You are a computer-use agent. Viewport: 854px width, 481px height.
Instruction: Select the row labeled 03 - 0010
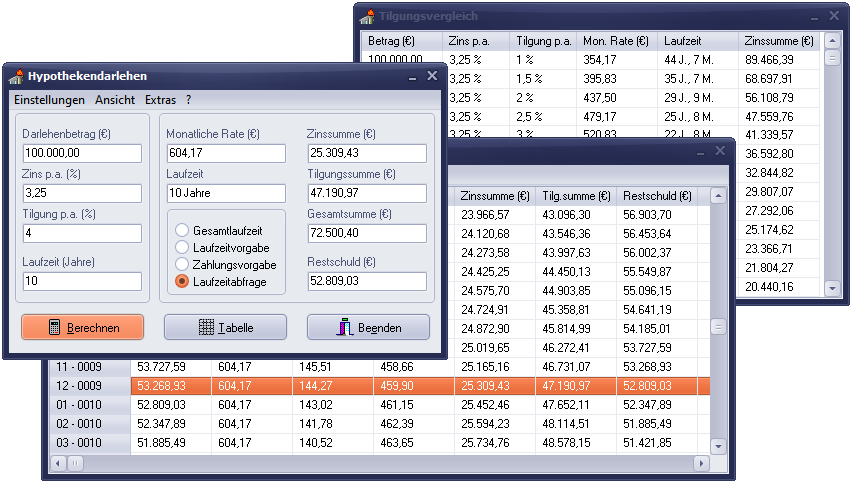click(x=380, y=443)
